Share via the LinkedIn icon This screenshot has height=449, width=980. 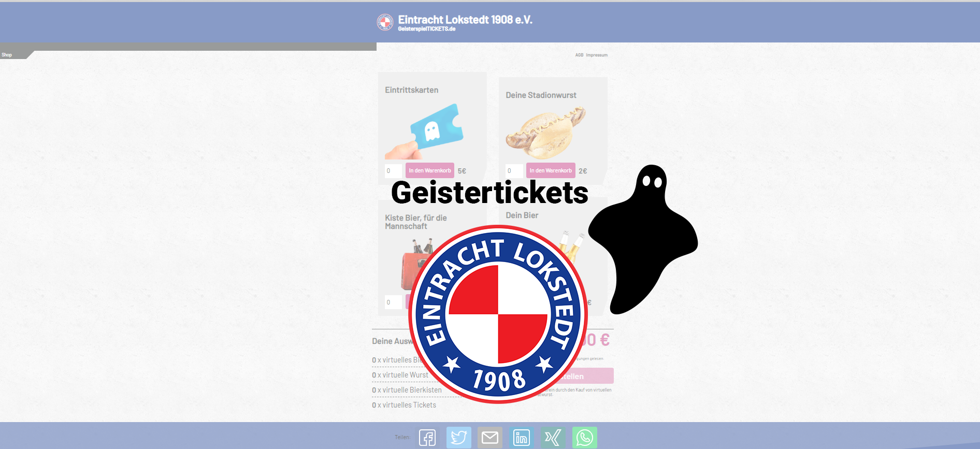pyautogui.click(x=522, y=438)
